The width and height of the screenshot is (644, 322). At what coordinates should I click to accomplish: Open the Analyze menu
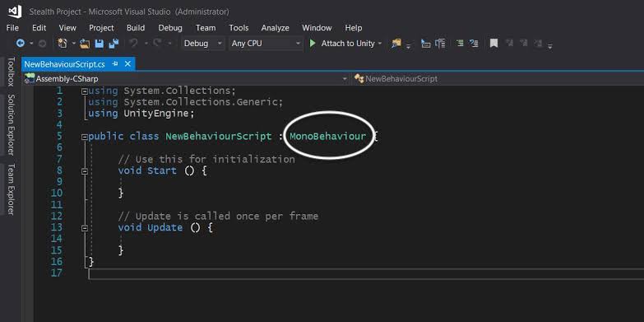tap(276, 28)
